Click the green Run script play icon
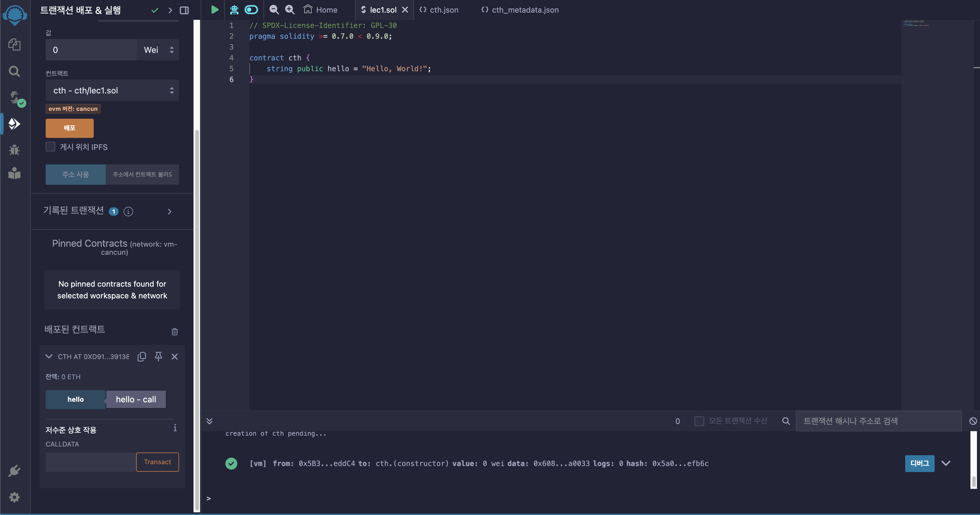 [215, 10]
